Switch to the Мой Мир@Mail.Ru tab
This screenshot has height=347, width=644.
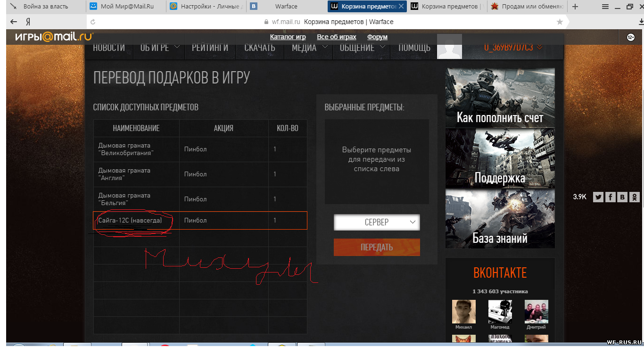[x=126, y=7]
